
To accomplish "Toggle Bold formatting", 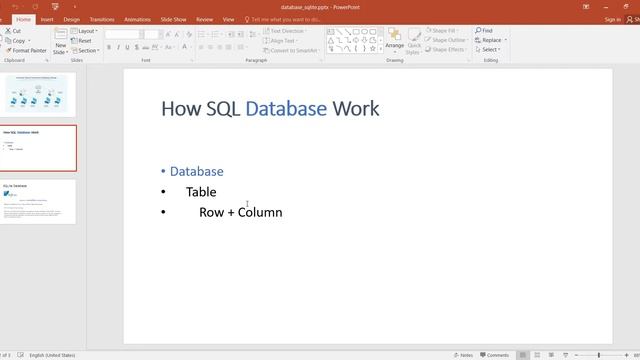I will [109, 47].
